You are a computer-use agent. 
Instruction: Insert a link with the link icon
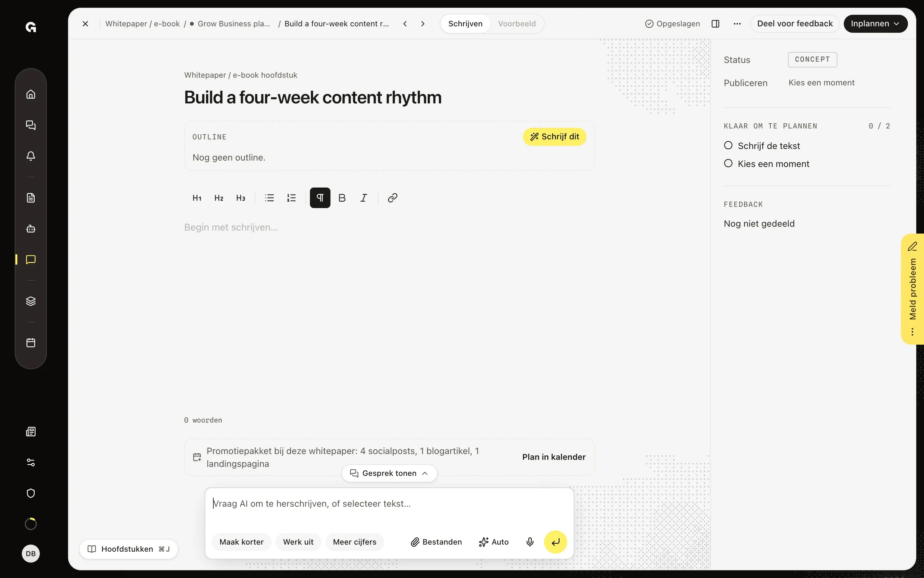tap(392, 198)
